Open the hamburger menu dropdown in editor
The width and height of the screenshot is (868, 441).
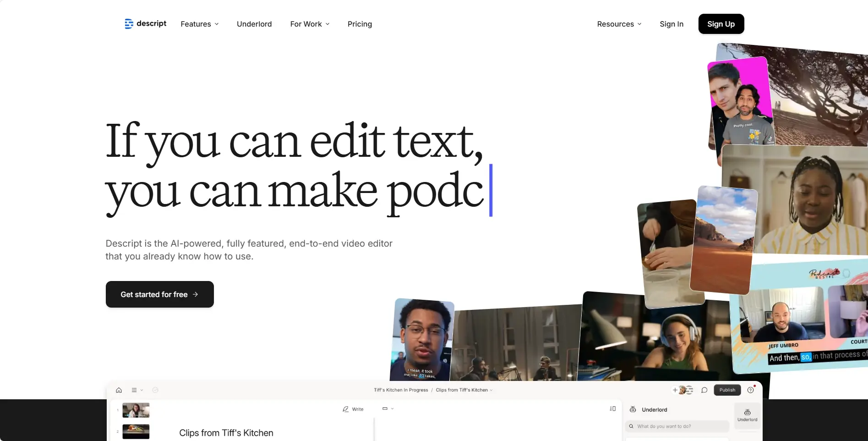(137, 390)
